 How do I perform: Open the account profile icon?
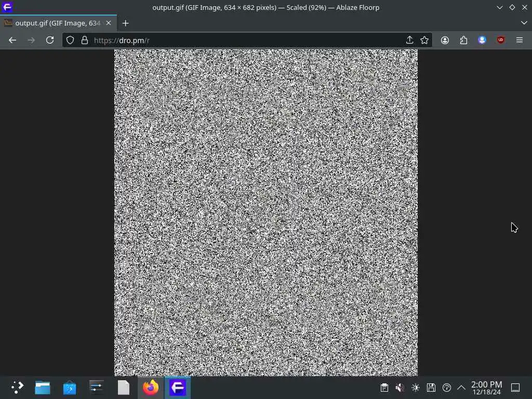445,41
